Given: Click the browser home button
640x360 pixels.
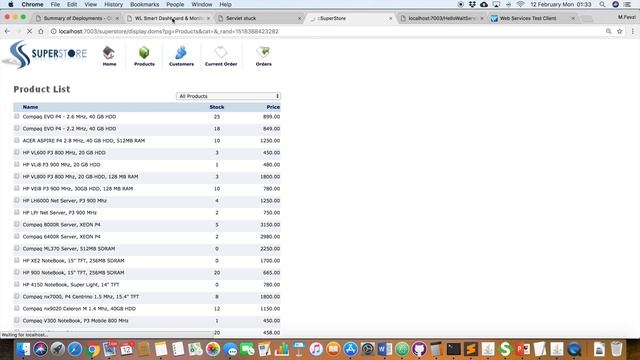Looking at the screenshot, I should [41, 31].
